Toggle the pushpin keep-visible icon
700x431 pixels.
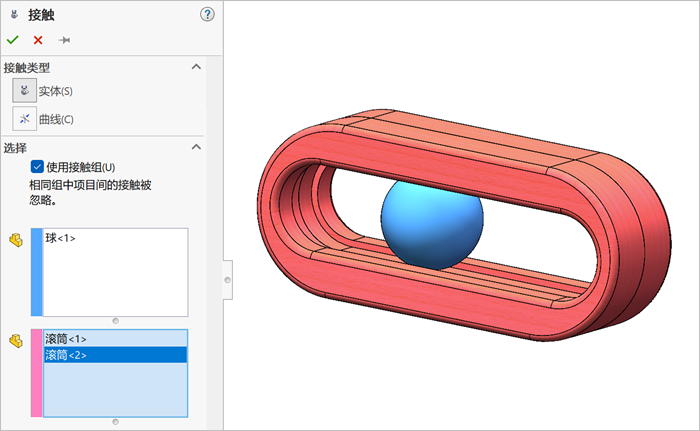[x=64, y=40]
